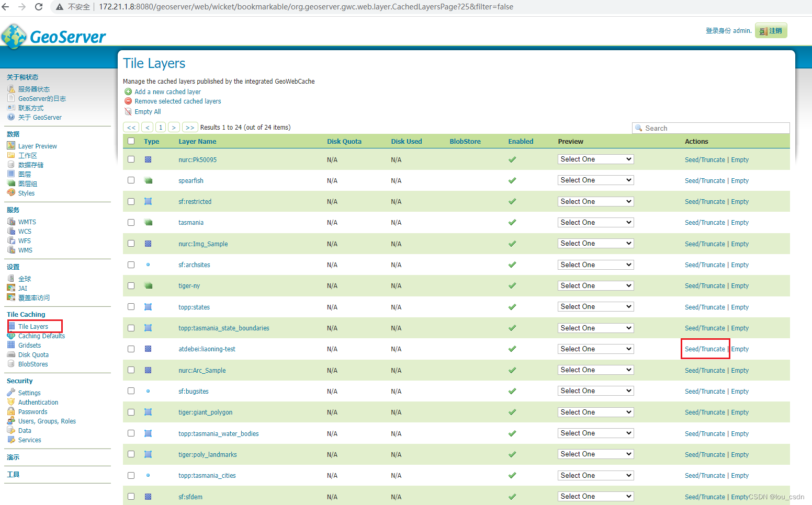Click the browser back arrow

[5, 7]
